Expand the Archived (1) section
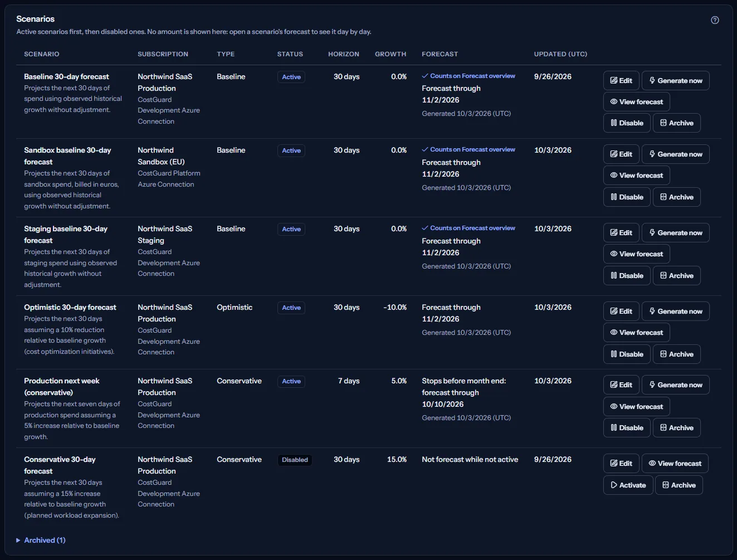 tap(41, 540)
